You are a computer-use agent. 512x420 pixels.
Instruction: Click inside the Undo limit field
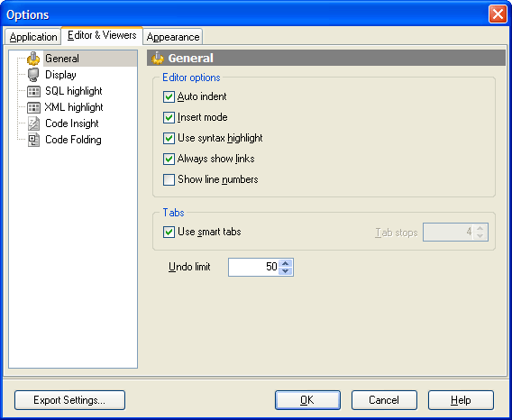tap(253, 267)
